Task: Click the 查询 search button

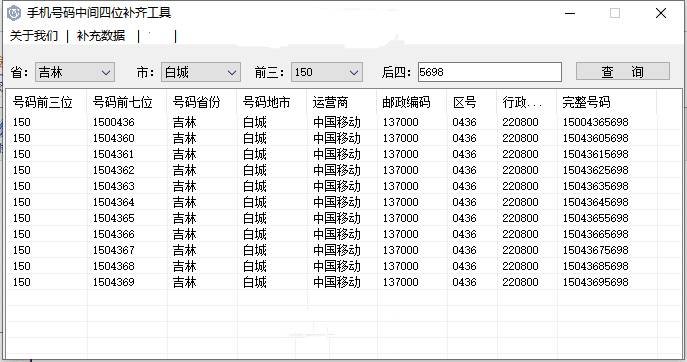Action: pos(623,71)
